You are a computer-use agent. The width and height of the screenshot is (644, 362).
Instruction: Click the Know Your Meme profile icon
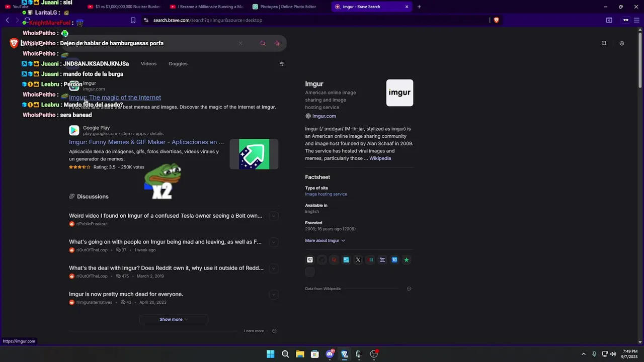pos(382,260)
